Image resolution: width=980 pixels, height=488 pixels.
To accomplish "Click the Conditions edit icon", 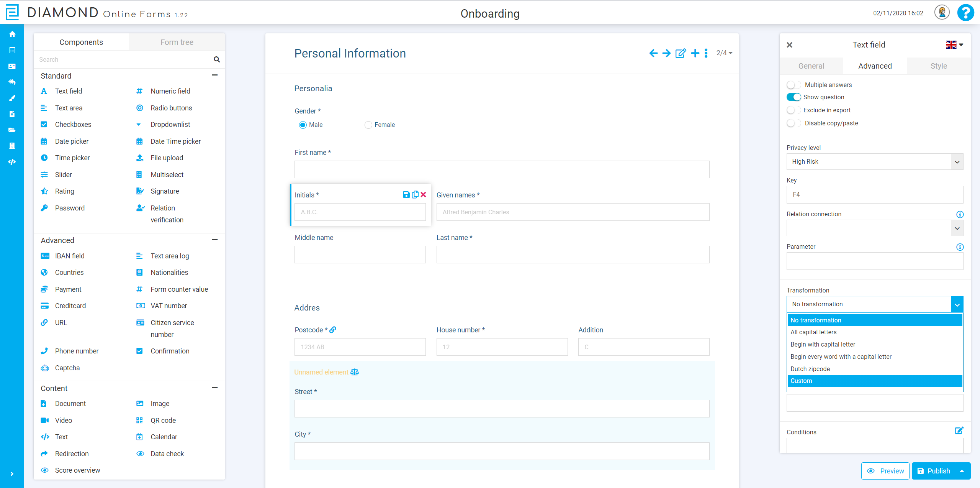I will click(959, 430).
